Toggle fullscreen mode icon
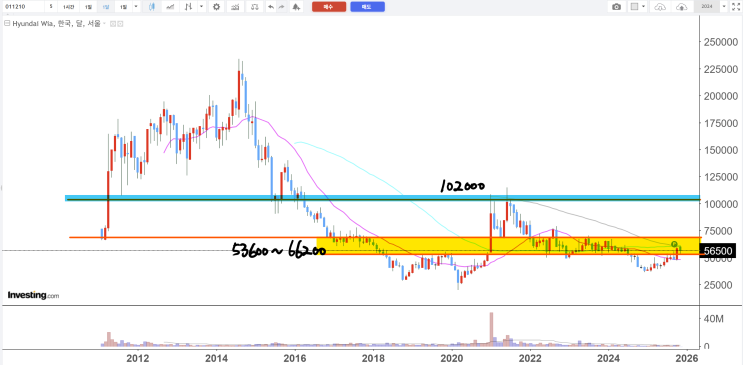743x365 pixels. [x=736, y=7]
